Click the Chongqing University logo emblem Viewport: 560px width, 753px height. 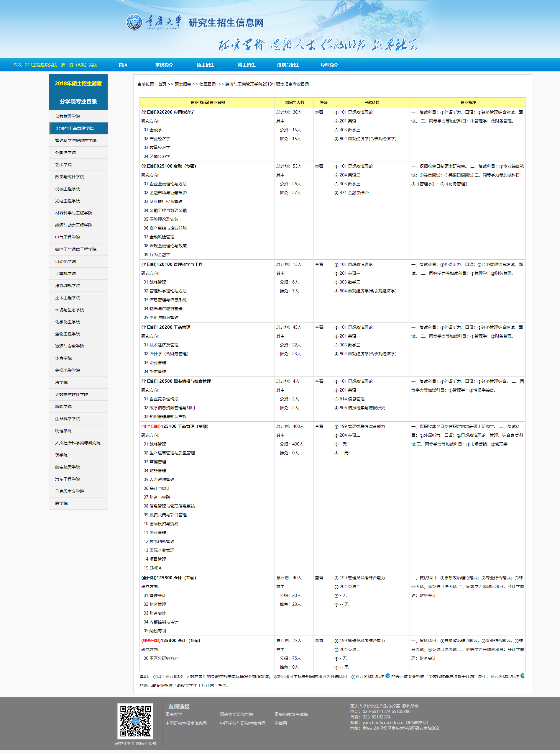(134, 22)
